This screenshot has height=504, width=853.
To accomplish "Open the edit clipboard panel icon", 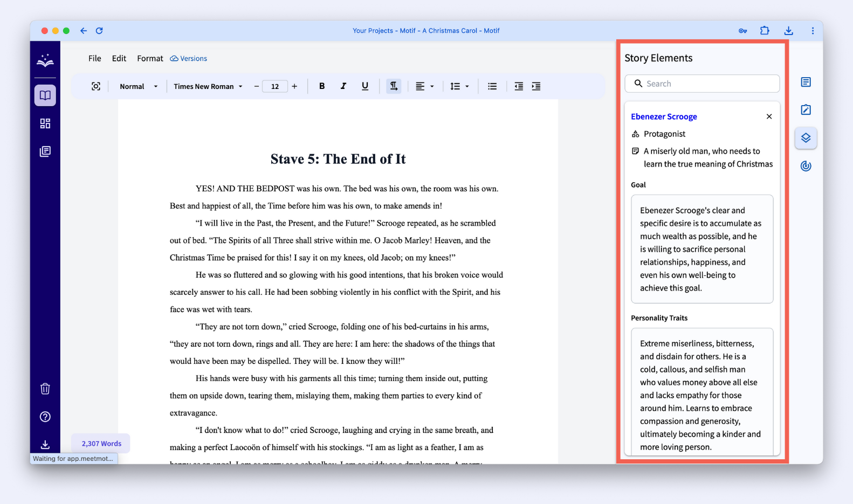I will pos(806,110).
